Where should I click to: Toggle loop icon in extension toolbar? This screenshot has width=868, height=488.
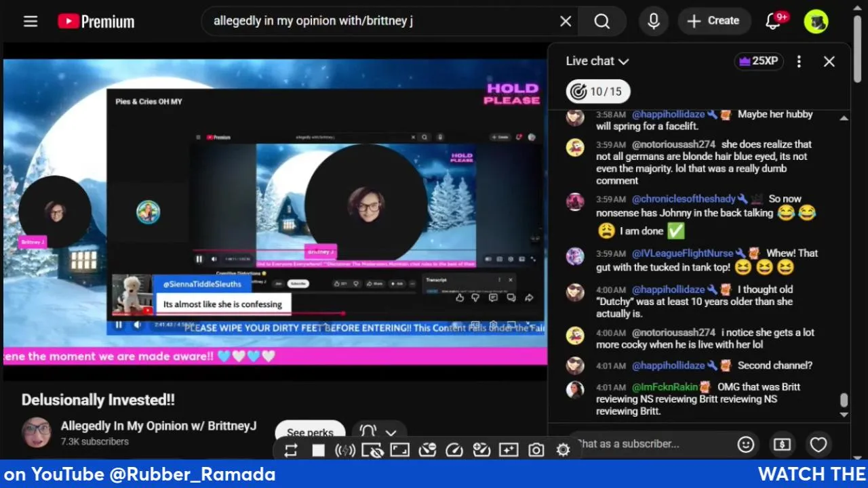pyautogui.click(x=291, y=451)
